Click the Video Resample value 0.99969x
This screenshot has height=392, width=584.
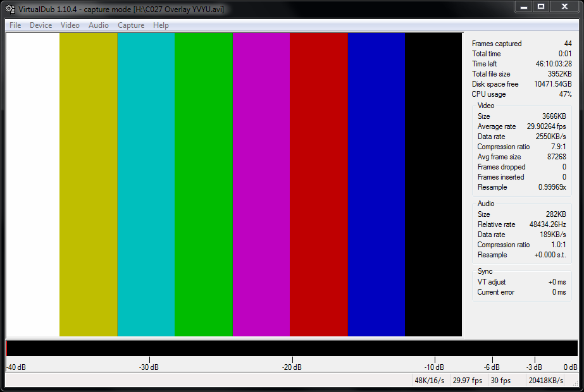(552, 187)
